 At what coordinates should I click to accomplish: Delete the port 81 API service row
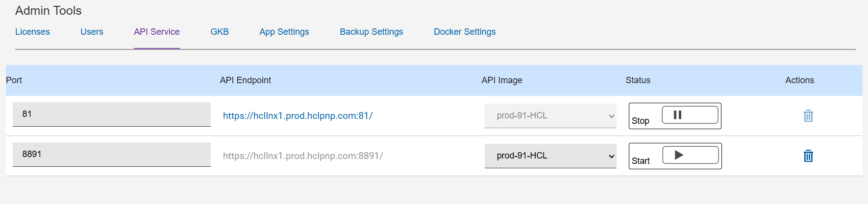click(808, 116)
